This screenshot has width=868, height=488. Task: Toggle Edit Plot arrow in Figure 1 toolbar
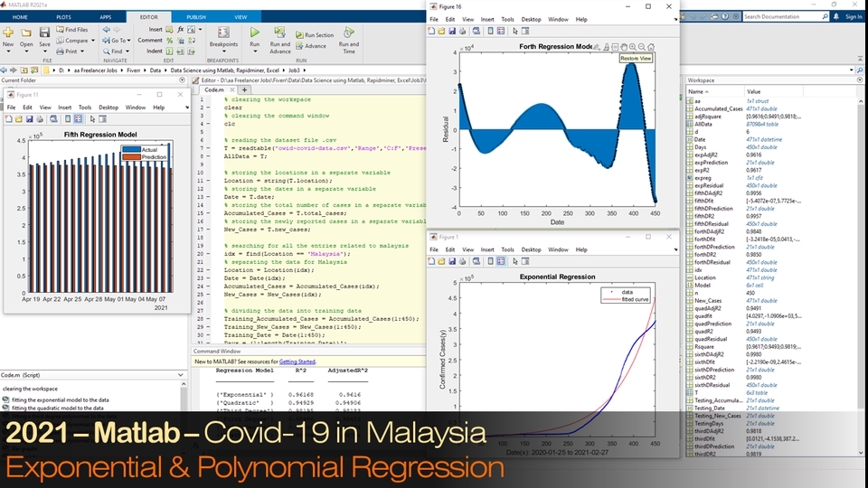(514, 261)
